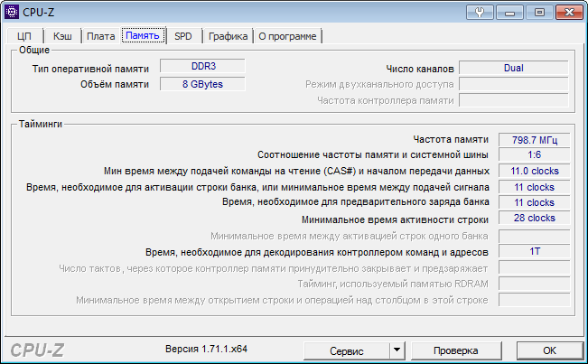This screenshot has height=364, width=588.
Task: Click the 1T command rate value
Action: pos(535,251)
